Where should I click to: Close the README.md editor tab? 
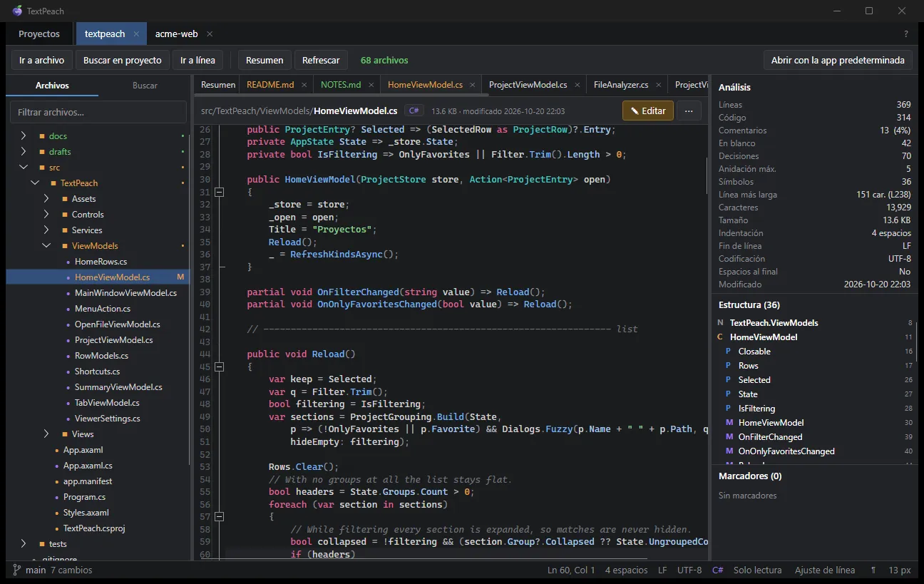pyautogui.click(x=304, y=85)
